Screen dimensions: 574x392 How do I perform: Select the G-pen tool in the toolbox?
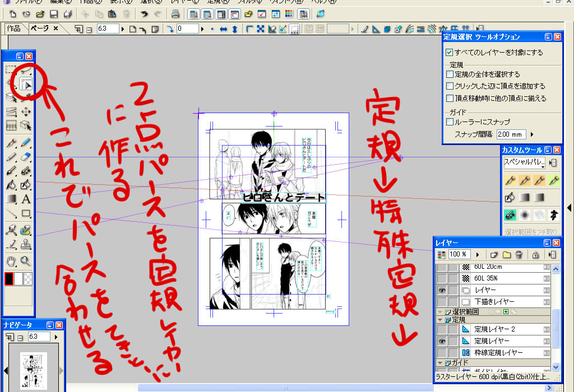(x=11, y=142)
